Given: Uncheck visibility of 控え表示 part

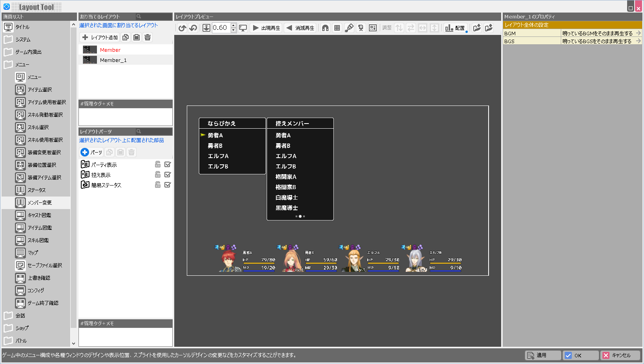Looking at the screenshot, I should point(168,175).
